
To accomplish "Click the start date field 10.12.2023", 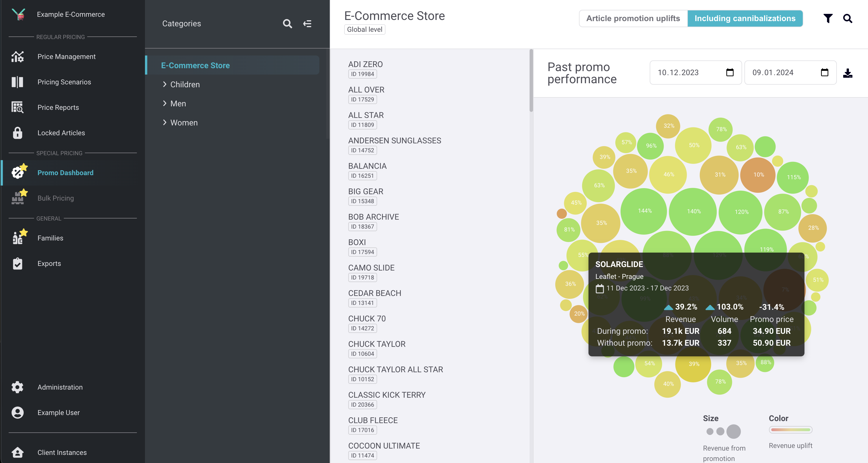I will coord(696,73).
